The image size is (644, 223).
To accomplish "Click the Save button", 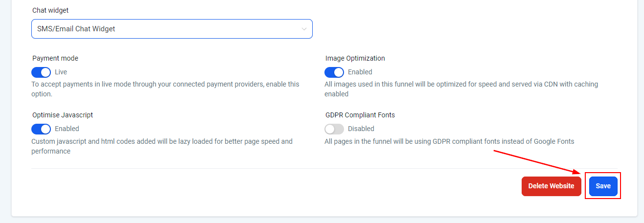I will (x=603, y=186).
